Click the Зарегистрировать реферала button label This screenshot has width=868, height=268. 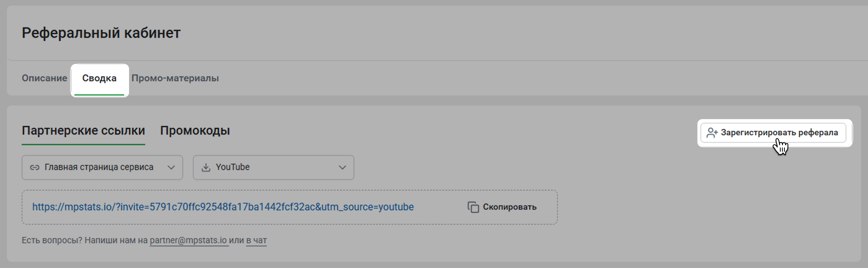(779, 132)
